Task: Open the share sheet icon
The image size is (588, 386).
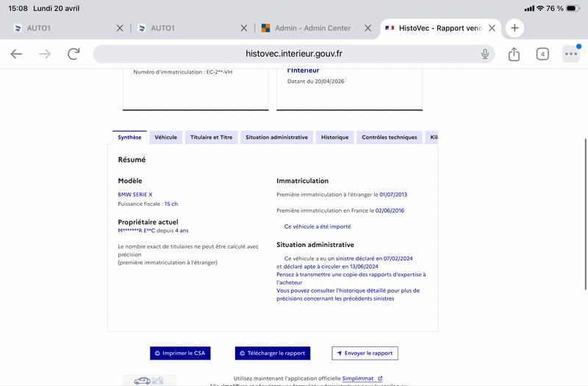Action: [x=514, y=54]
